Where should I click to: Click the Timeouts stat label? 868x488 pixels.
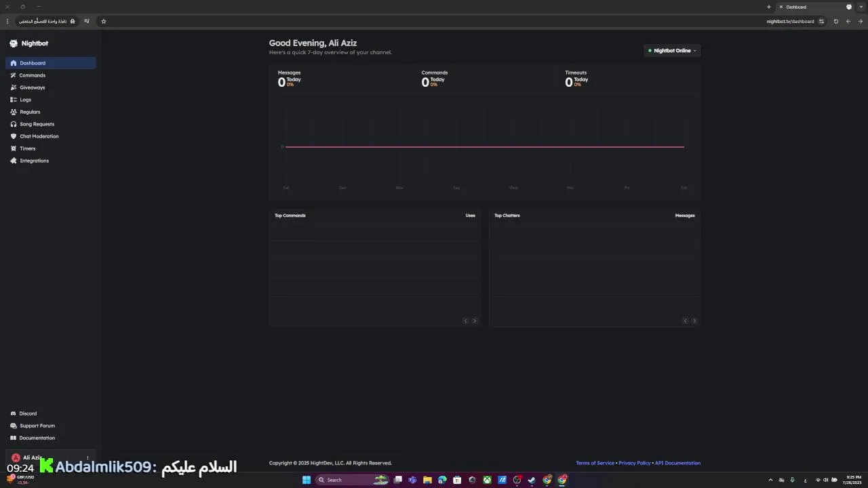click(x=576, y=73)
